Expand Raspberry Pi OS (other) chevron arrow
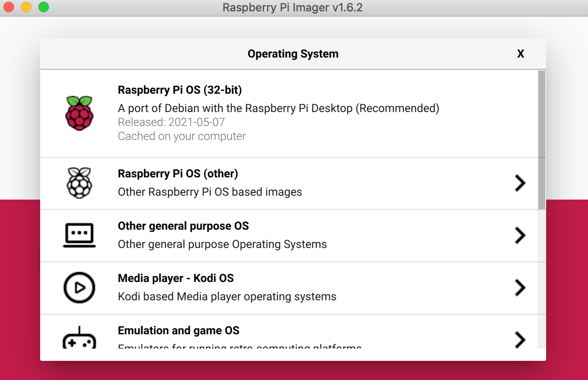 520,183
